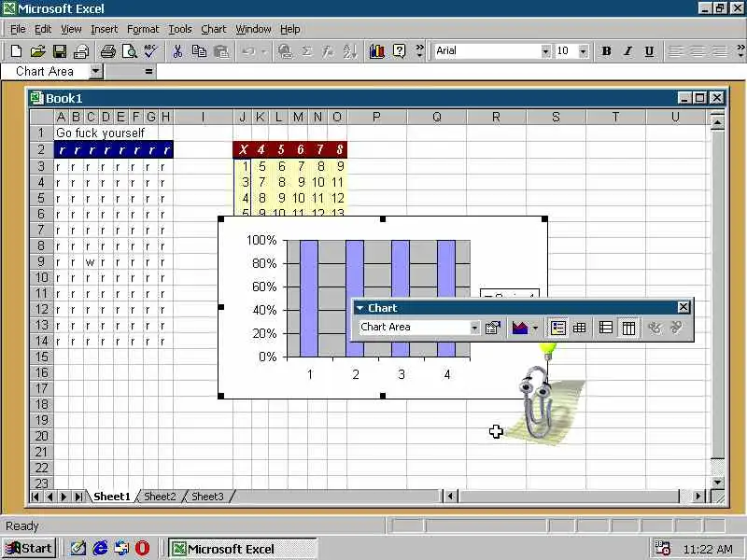The image size is (747, 560).
Task: Cut selection with the scissors icon
Action: pos(177,51)
